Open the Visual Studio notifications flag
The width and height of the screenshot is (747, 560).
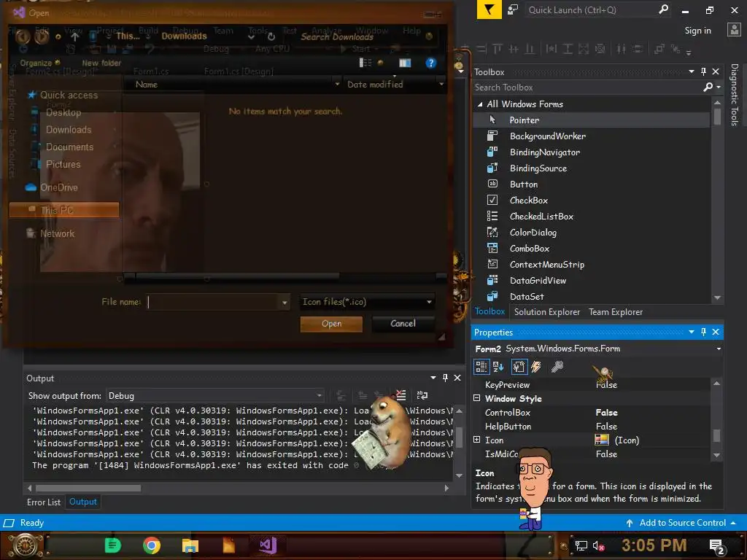pos(489,9)
